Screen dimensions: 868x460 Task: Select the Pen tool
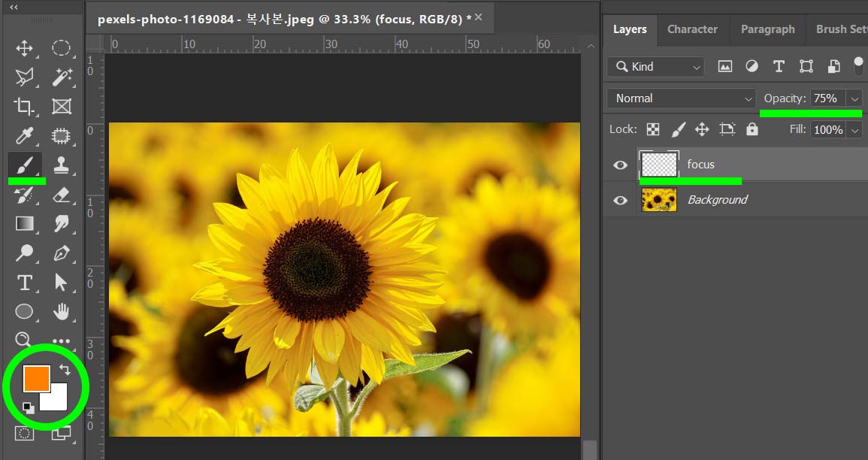tap(61, 253)
